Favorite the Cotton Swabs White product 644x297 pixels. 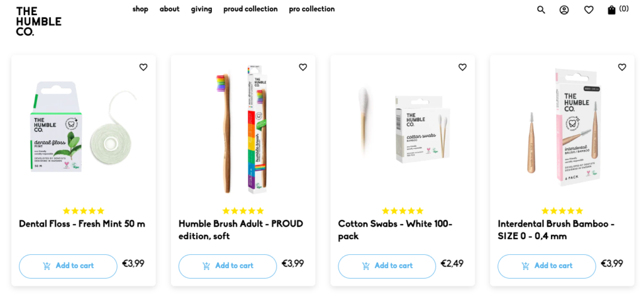coord(463,67)
